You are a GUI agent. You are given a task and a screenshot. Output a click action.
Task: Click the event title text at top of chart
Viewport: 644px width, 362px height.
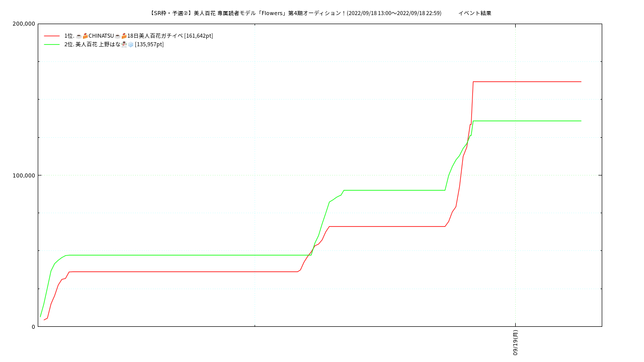point(295,13)
